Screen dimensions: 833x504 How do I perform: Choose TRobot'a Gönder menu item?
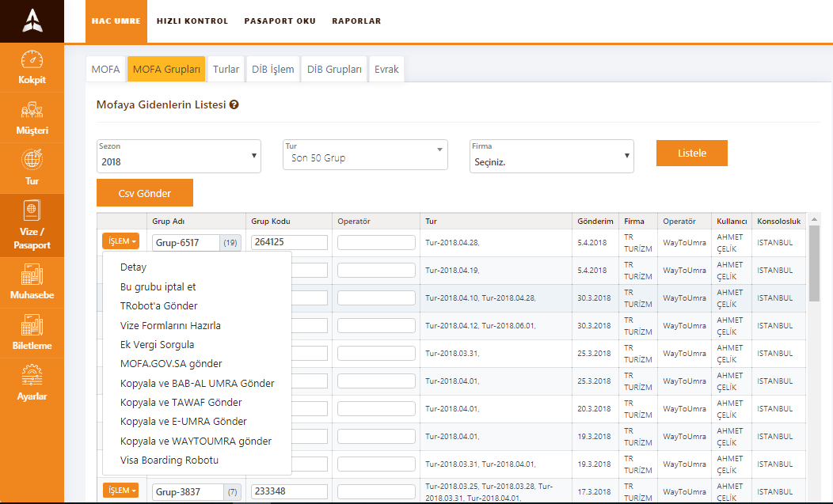tap(159, 306)
